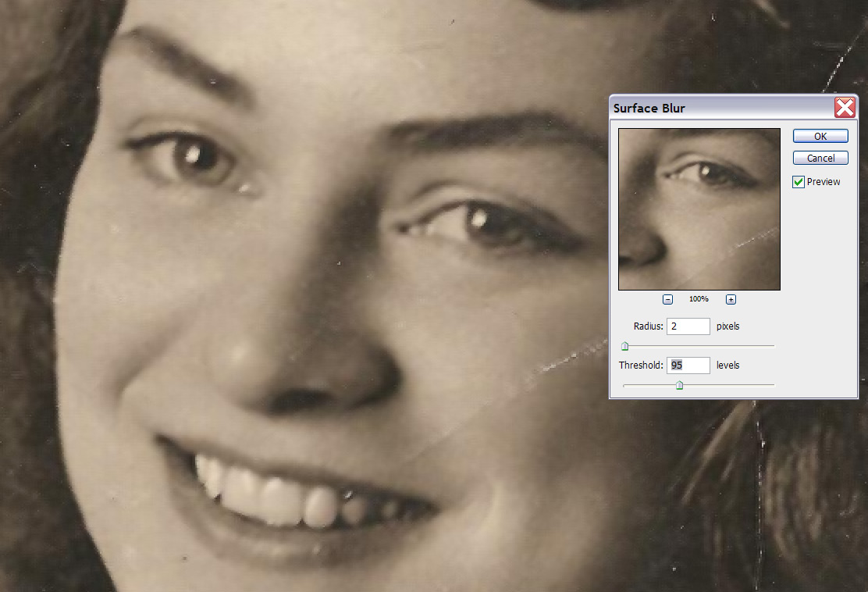Click the preview thumbnail inside the dialog

[x=699, y=209]
